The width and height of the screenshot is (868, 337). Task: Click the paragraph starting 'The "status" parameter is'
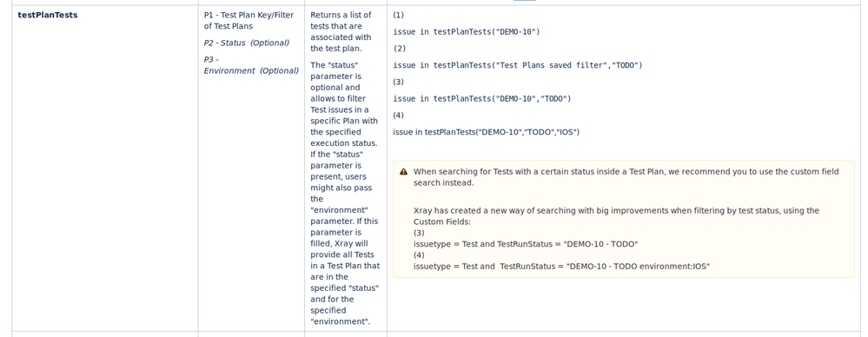click(345, 193)
